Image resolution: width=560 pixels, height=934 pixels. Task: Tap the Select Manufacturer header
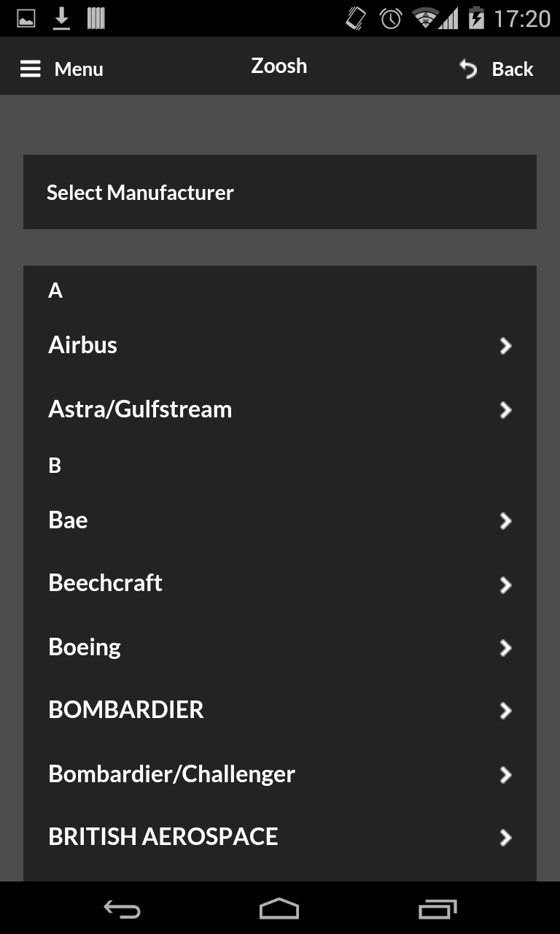coord(140,193)
